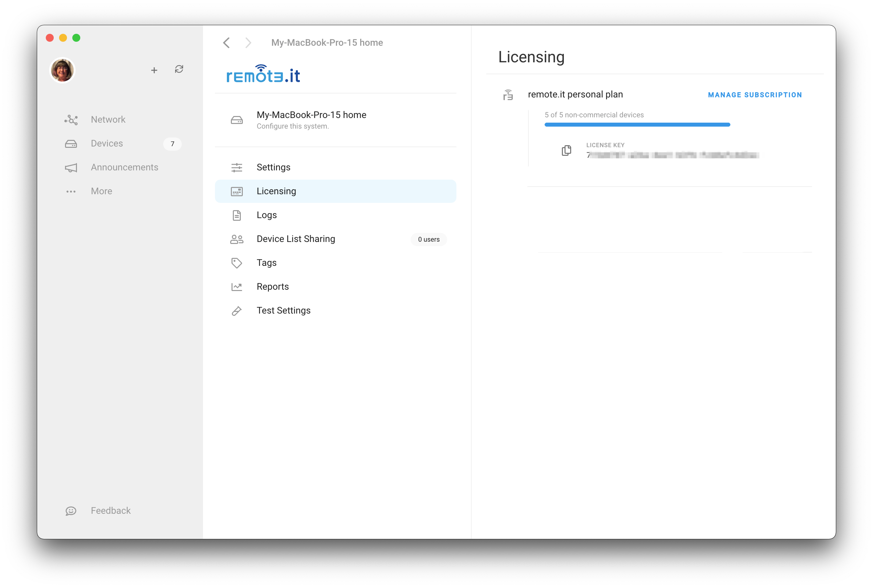Screen dimensions: 873x588
Task: Click the breadcrumb My-MacBook-Pro-15 home title
Action: pyautogui.click(x=327, y=43)
